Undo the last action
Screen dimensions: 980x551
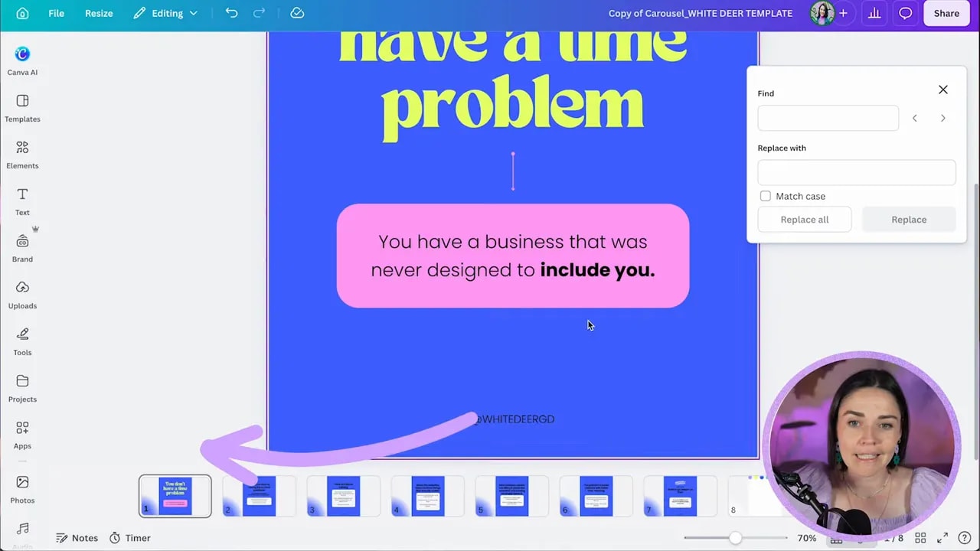click(x=232, y=13)
